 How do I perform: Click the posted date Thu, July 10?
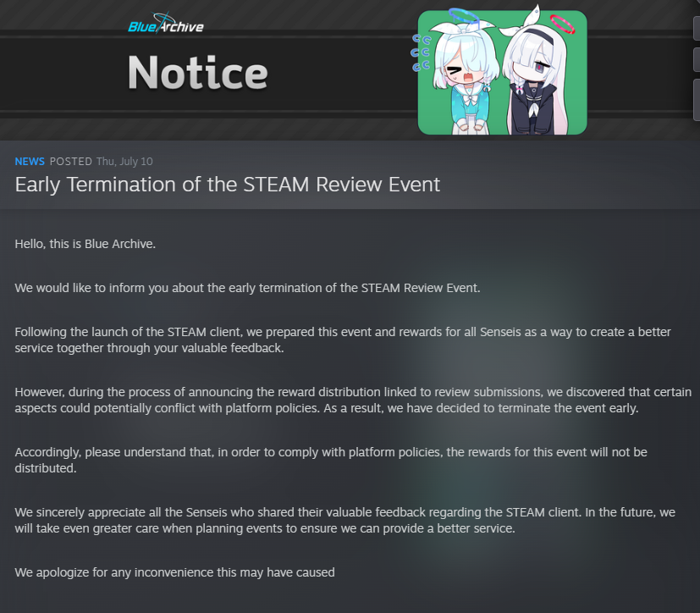click(x=124, y=161)
